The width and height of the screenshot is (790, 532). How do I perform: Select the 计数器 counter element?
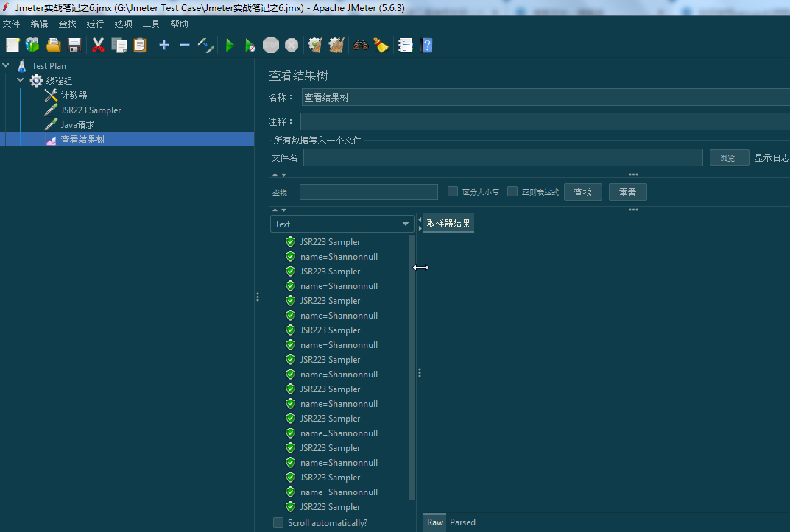tap(74, 95)
